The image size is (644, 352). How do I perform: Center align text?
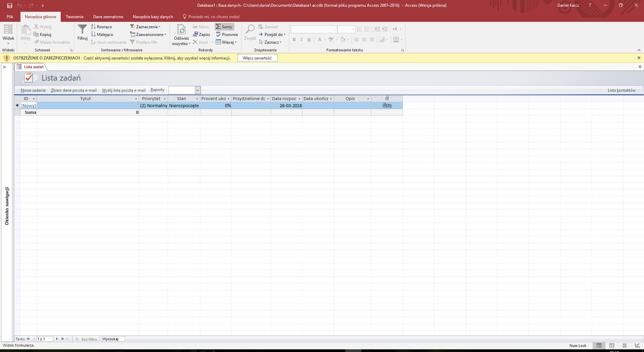pyautogui.click(x=364, y=39)
